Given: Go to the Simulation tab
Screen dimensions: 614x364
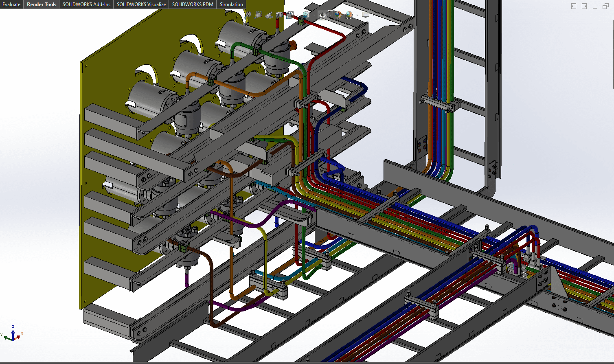Looking at the screenshot, I should [x=231, y=4].
